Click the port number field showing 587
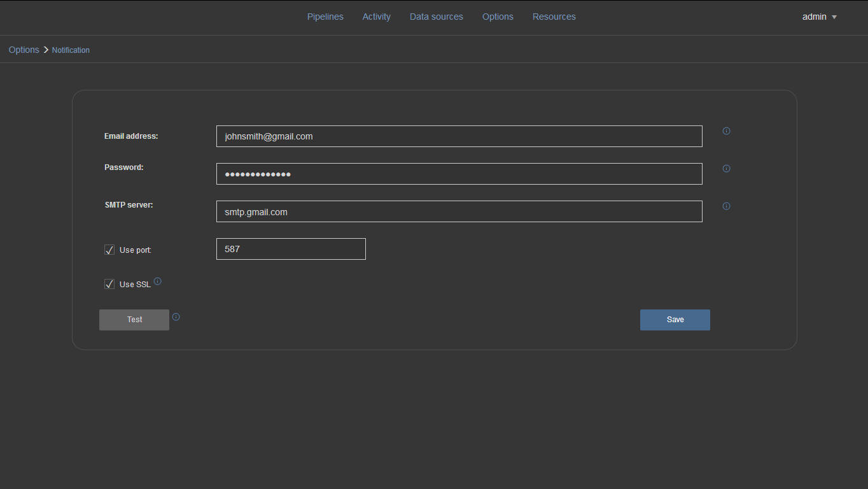The height and width of the screenshot is (489, 868). [291, 249]
